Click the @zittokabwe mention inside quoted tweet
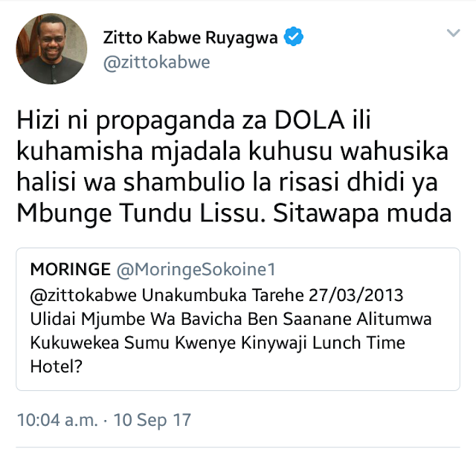 [83, 295]
